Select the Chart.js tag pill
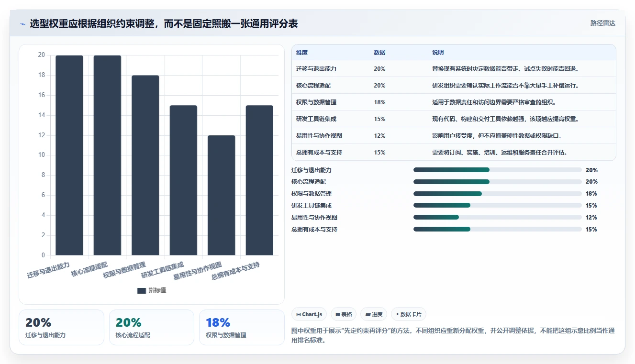635x364 pixels. click(309, 314)
